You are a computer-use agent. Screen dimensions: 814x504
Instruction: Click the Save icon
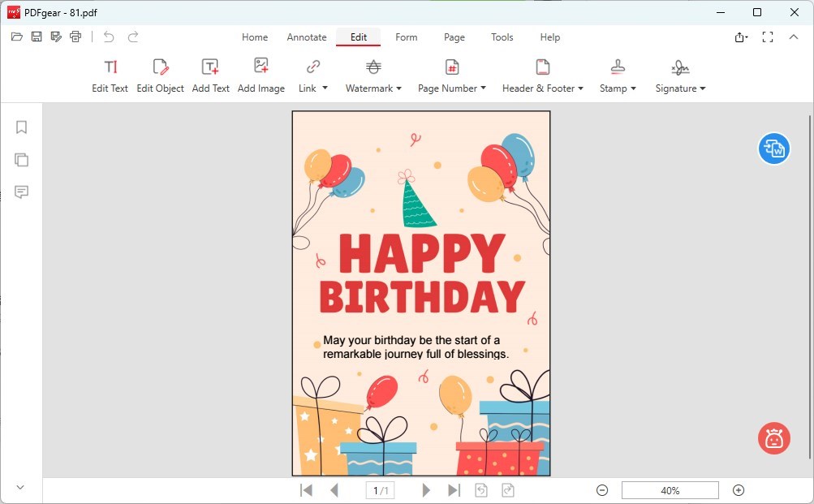tap(36, 37)
